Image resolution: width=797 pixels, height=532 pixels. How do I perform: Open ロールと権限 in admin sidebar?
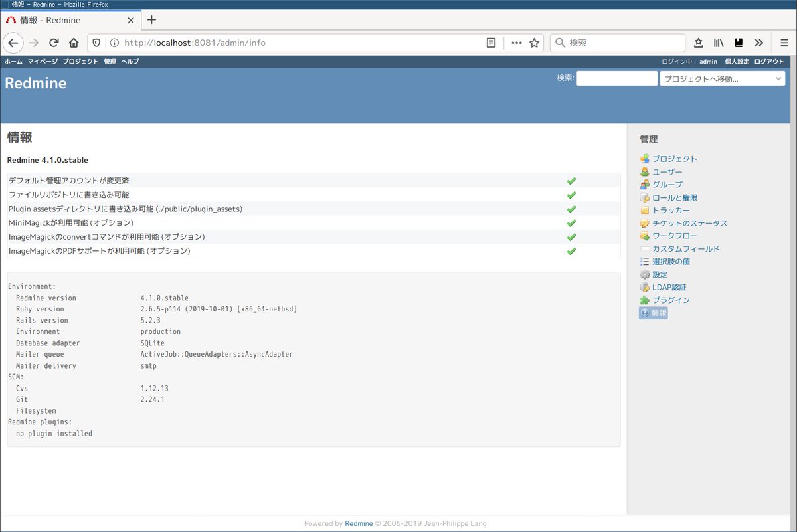click(675, 198)
